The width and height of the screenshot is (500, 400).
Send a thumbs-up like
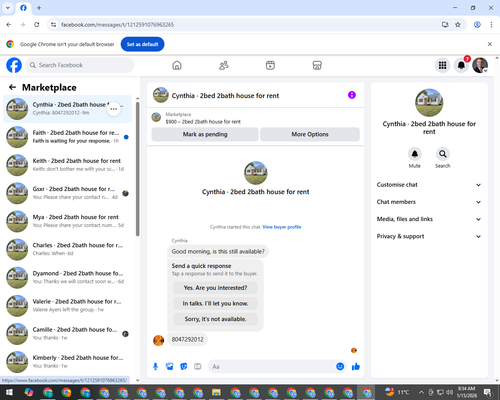click(356, 367)
